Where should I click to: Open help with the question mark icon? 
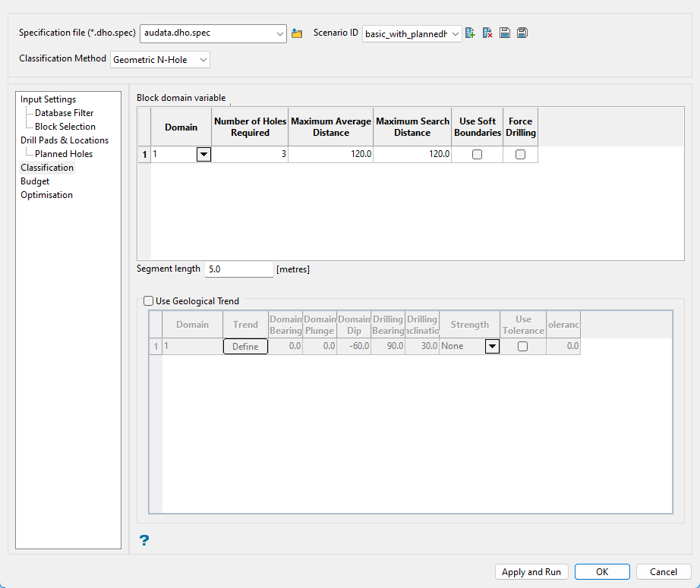tap(144, 540)
